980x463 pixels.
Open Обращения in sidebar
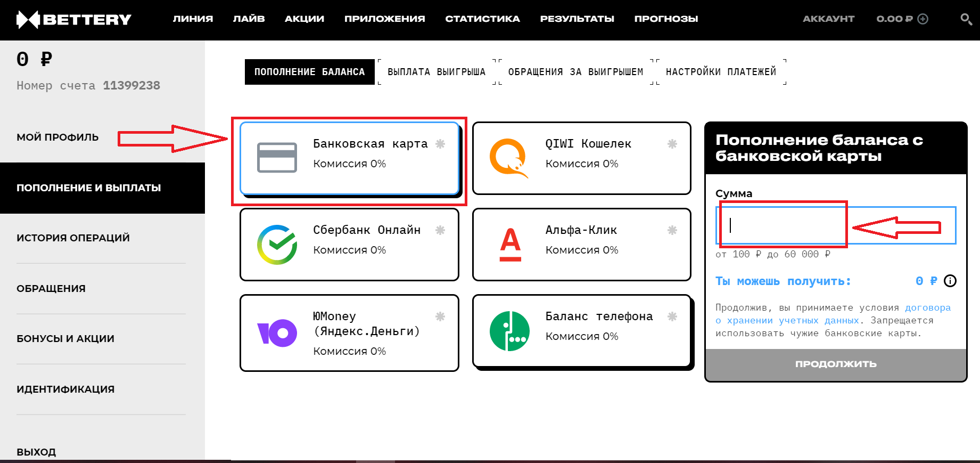[51, 288]
